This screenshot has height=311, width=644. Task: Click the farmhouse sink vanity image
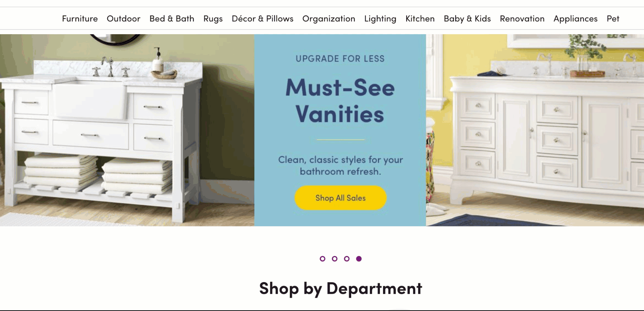pos(127,130)
